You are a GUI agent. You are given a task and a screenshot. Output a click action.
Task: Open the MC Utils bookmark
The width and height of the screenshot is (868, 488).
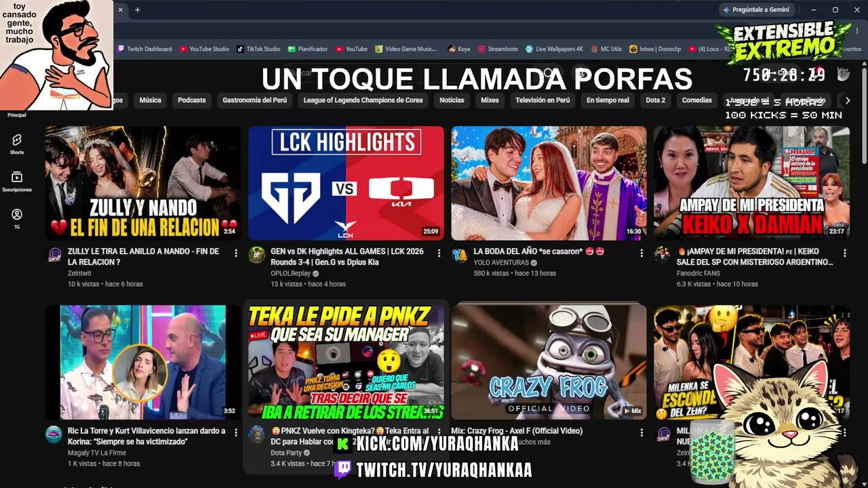[606, 49]
